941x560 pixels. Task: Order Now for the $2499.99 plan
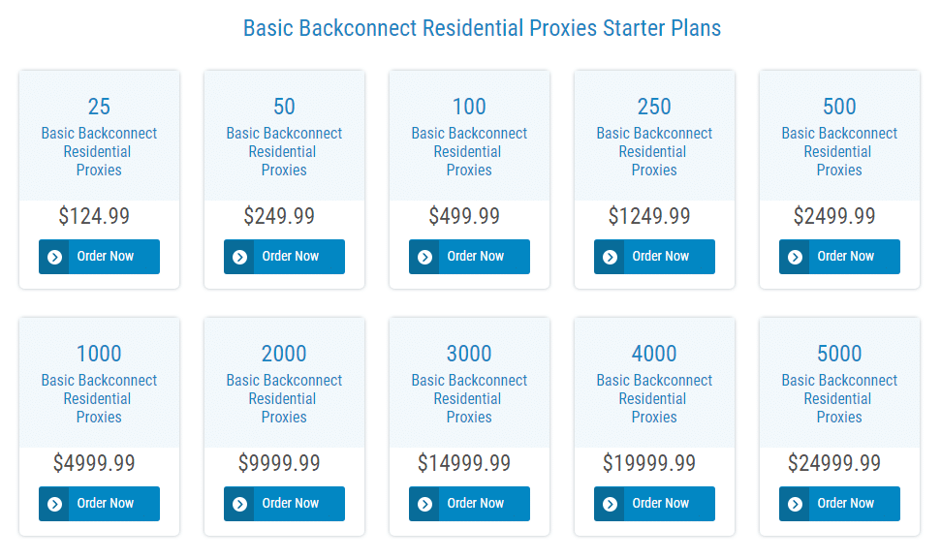click(839, 257)
